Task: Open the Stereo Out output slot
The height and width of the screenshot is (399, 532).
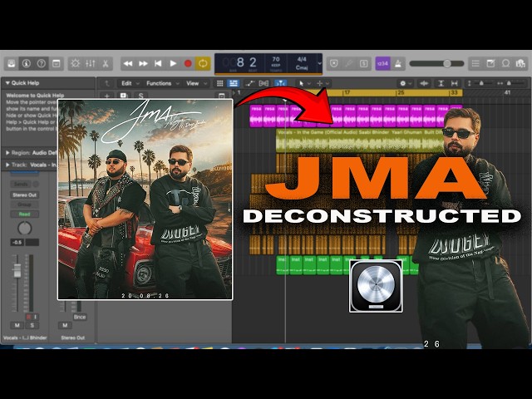Action: 24,195
